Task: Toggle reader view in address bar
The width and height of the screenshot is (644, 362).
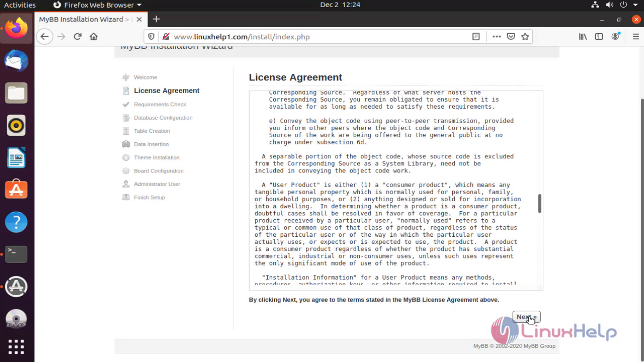Action: (x=476, y=37)
